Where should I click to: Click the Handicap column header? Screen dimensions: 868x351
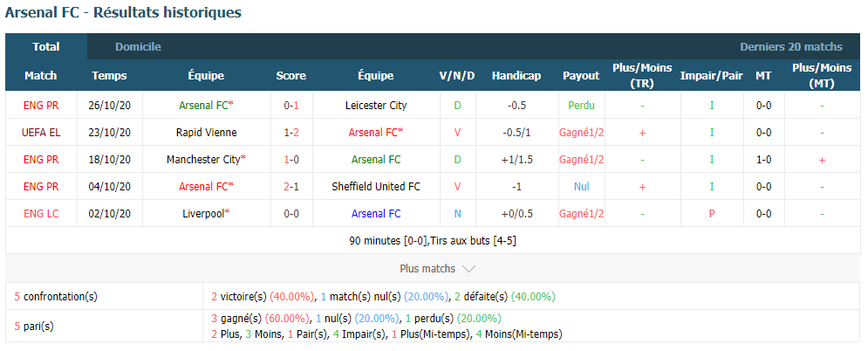click(x=516, y=76)
